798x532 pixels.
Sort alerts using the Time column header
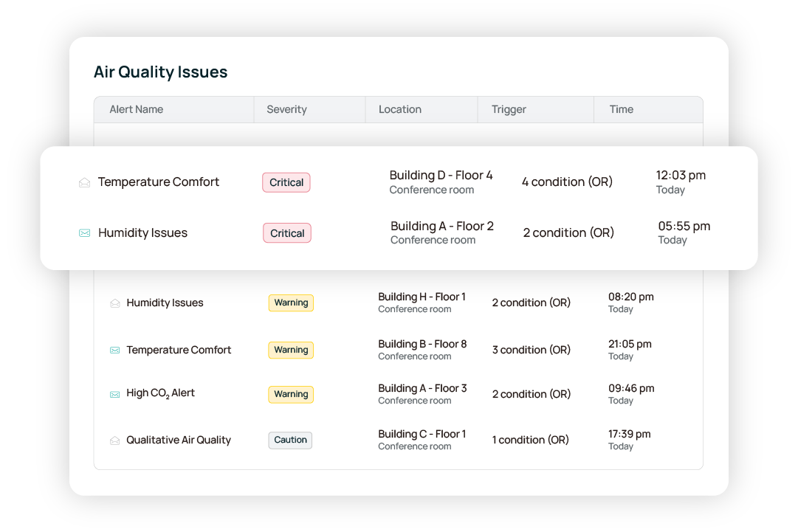[621, 109]
